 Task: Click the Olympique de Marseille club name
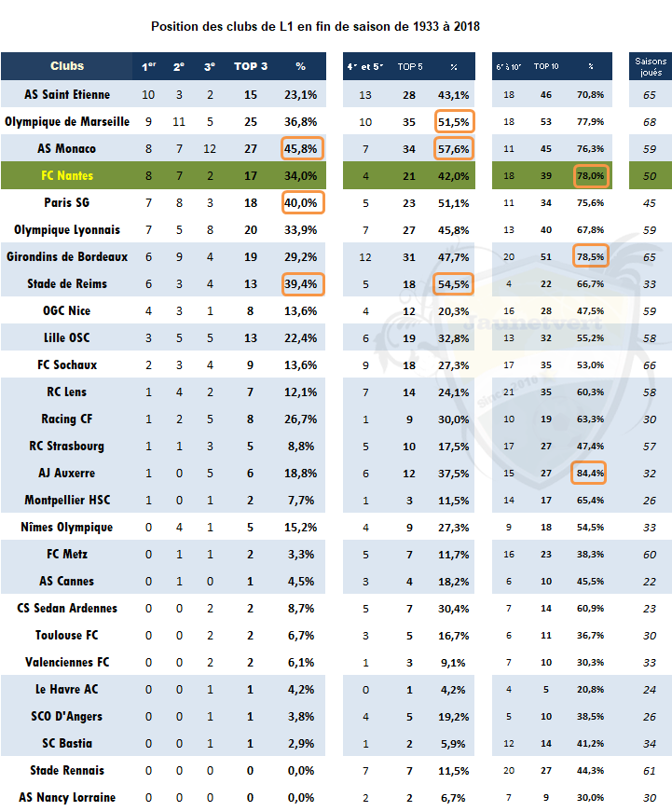pos(67,121)
